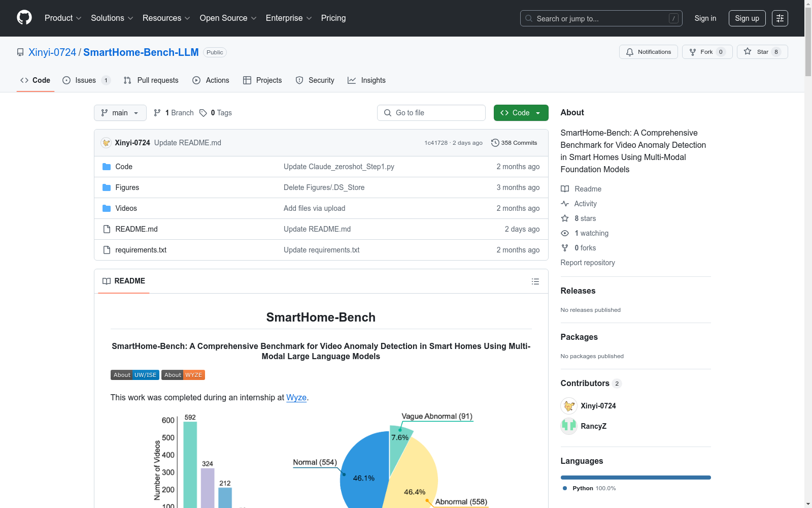Image resolution: width=812 pixels, height=508 pixels.
Task: Click the watching eye icon
Action: pos(565,233)
